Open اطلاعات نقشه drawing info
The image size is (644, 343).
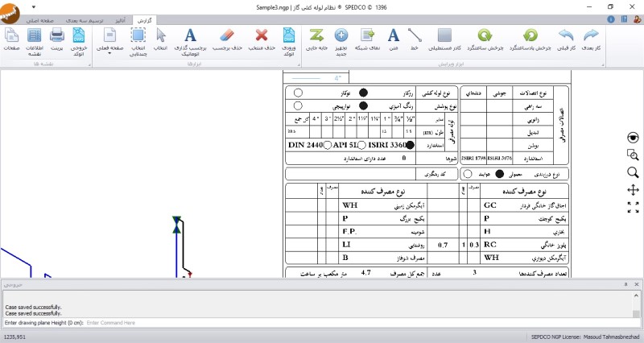pos(35,42)
